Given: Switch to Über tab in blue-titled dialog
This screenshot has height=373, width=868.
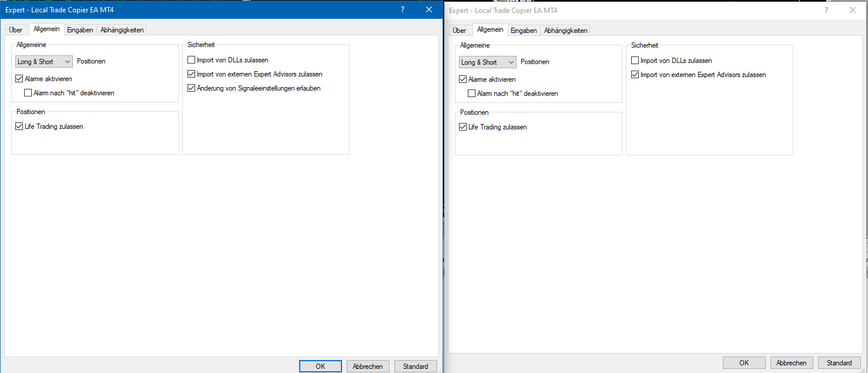Looking at the screenshot, I should pyautogui.click(x=16, y=30).
